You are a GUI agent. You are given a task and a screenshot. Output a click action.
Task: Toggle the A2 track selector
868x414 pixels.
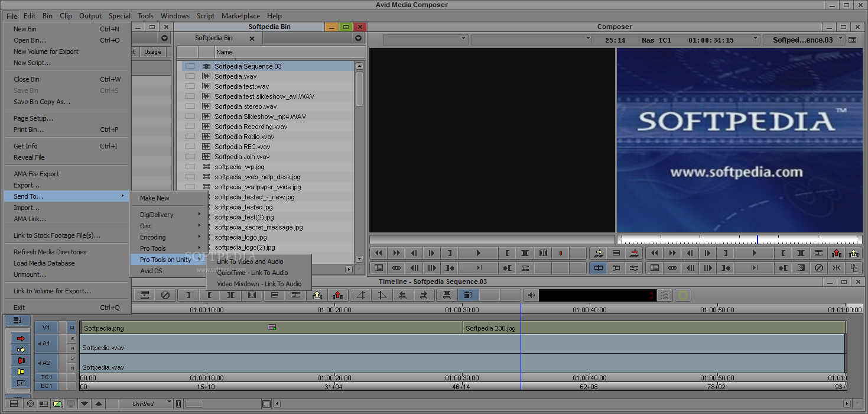(46, 363)
